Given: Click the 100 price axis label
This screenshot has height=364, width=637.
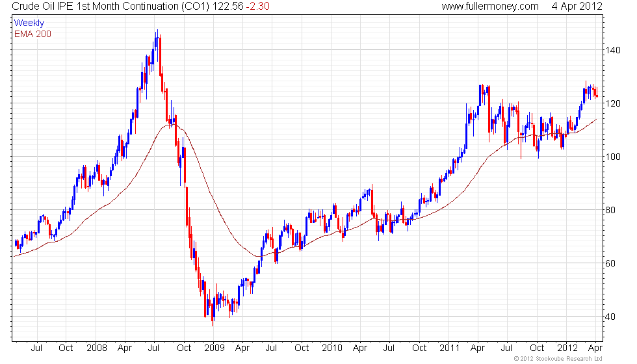Looking at the screenshot, I should [613, 157].
